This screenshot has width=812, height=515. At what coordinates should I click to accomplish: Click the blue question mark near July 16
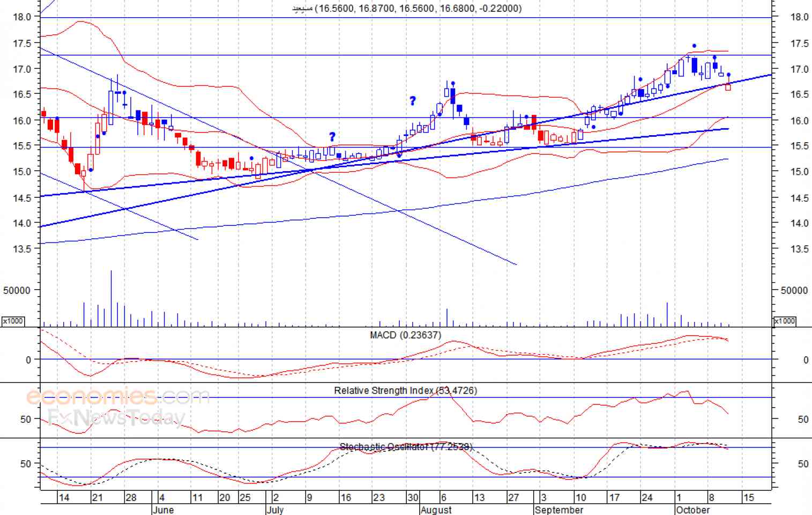click(332, 137)
